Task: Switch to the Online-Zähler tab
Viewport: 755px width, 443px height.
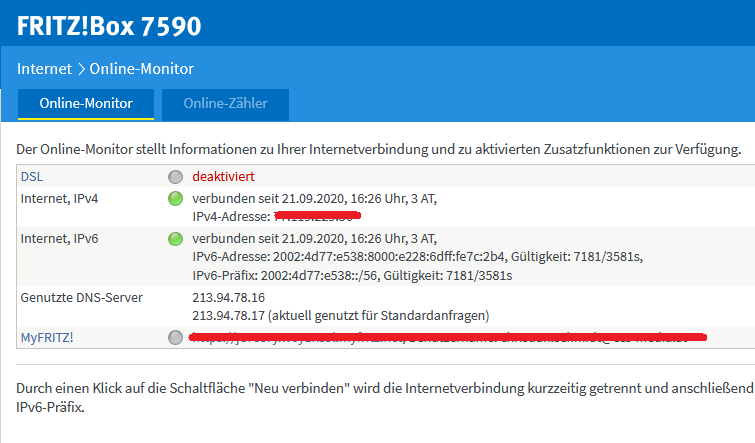Action: (x=225, y=104)
